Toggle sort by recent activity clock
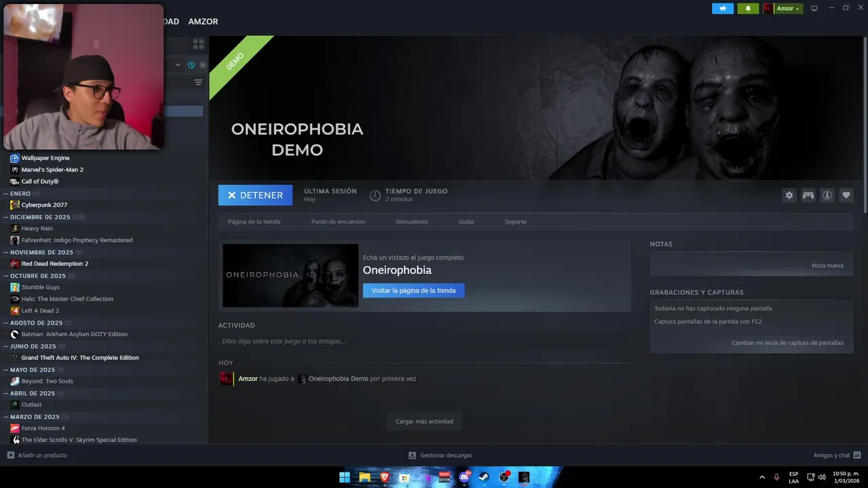868x488 pixels. (x=191, y=65)
